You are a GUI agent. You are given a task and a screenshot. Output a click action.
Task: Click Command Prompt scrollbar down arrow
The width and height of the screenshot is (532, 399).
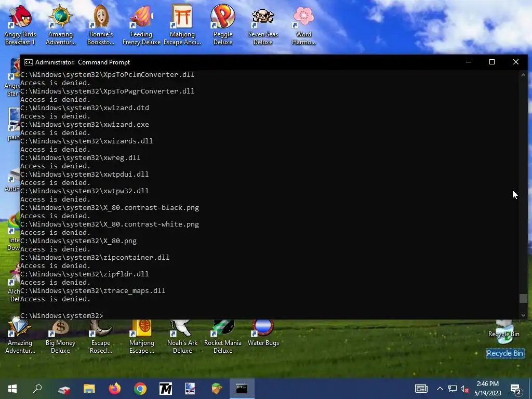[x=523, y=315]
